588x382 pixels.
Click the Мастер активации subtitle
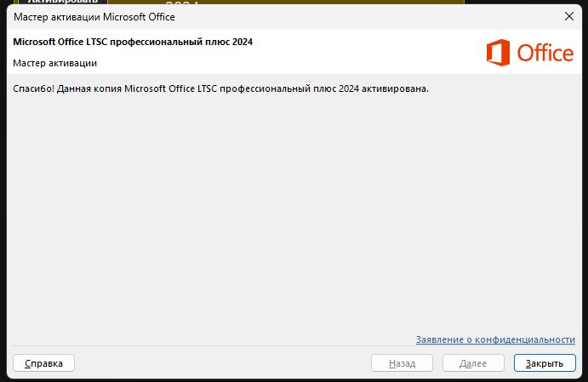click(x=54, y=63)
